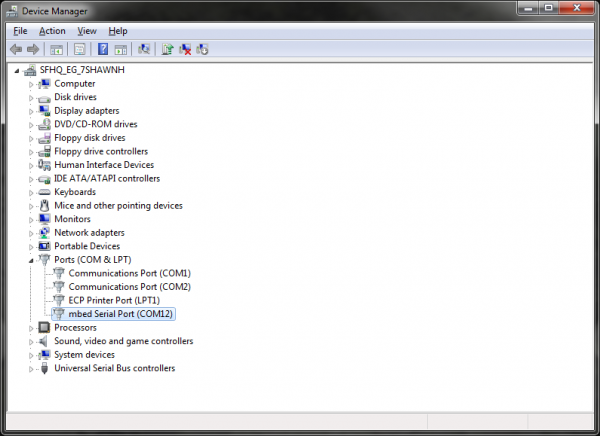The width and height of the screenshot is (600, 436).
Task: Expand the Display adapters node arrow
Action: (31, 111)
